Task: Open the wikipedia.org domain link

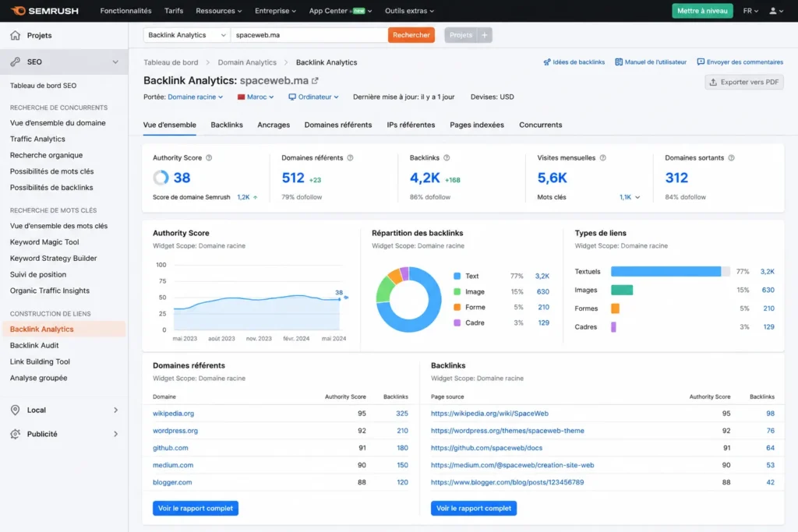Action: [x=173, y=414]
